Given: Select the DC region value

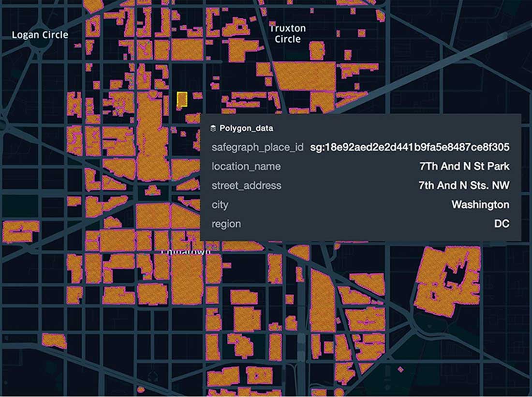Looking at the screenshot, I should click(x=501, y=224).
